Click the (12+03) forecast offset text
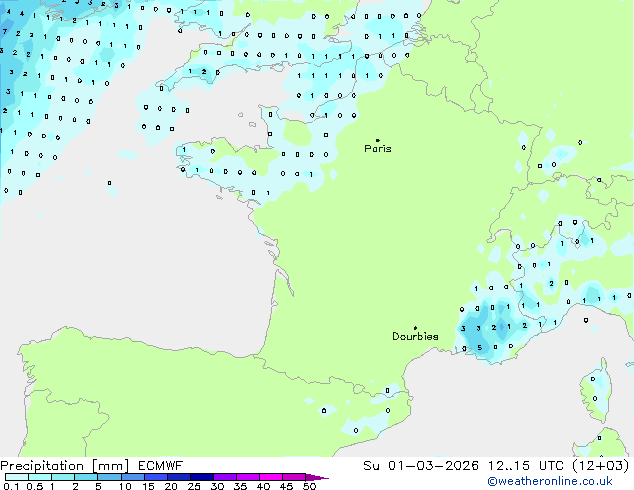The image size is (634, 490). tap(601, 466)
